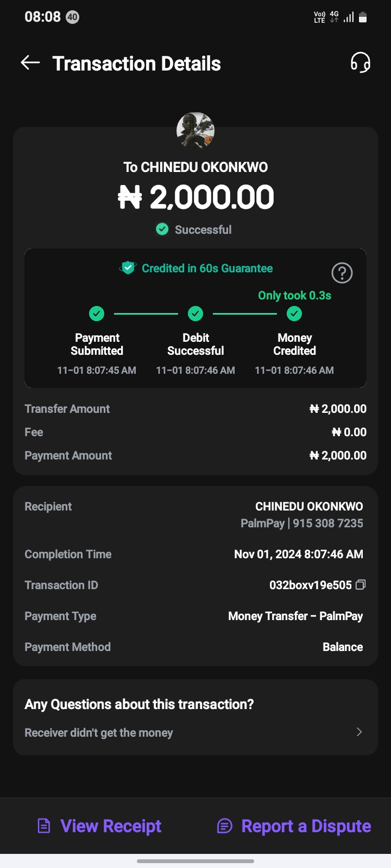Tap the Successful status check icon
Screen dimensions: 391x868
coord(162,229)
